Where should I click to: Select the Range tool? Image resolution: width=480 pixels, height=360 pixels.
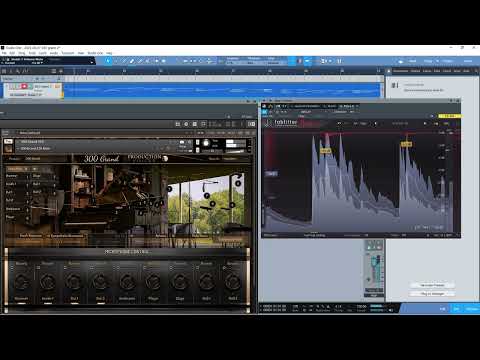[116, 61]
